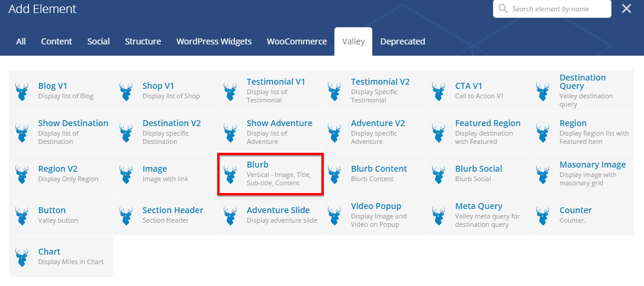The width and height of the screenshot is (644, 286).
Task: Click the deer icon next to Video Popup
Action: (x=334, y=216)
